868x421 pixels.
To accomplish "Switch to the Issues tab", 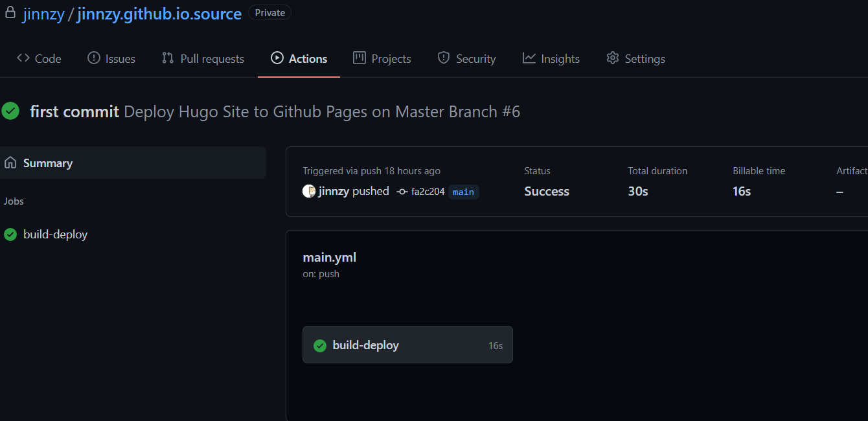I will point(111,59).
